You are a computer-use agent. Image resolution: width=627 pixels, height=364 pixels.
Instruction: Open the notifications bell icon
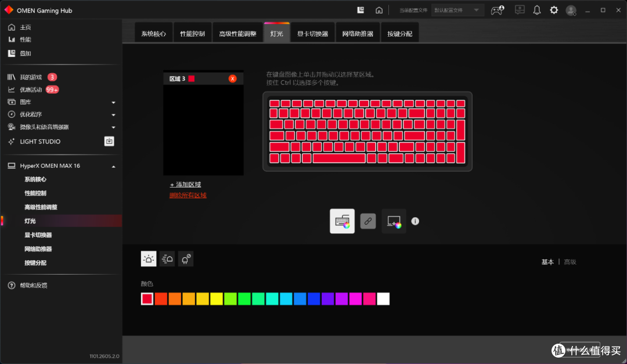click(x=536, y=10)
